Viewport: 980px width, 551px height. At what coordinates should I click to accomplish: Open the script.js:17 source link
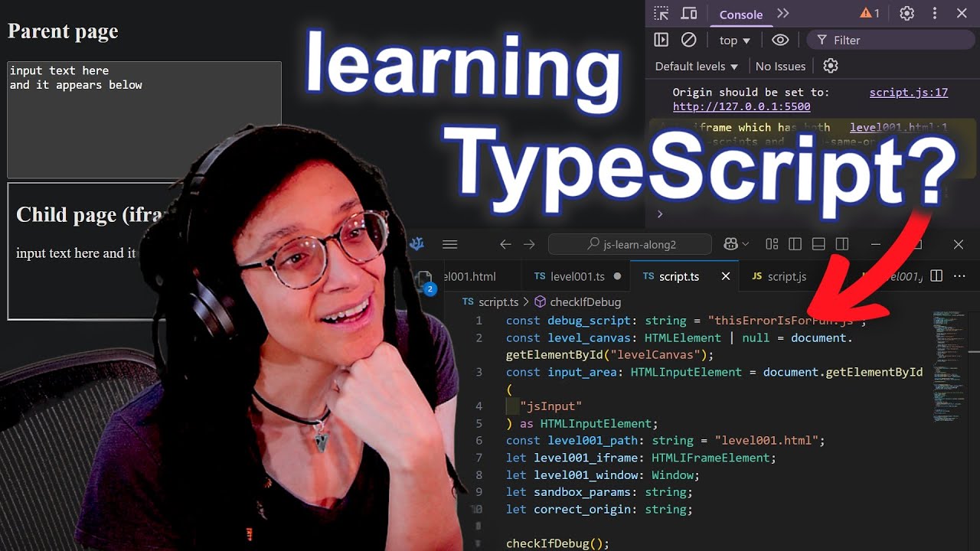909,92
